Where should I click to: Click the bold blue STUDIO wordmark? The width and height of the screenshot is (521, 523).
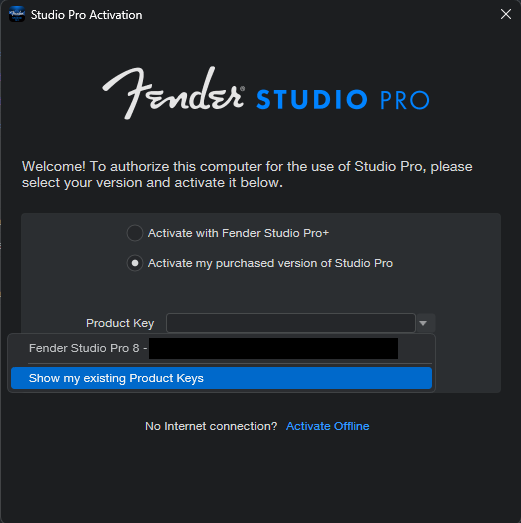click(x=312, y=99)
